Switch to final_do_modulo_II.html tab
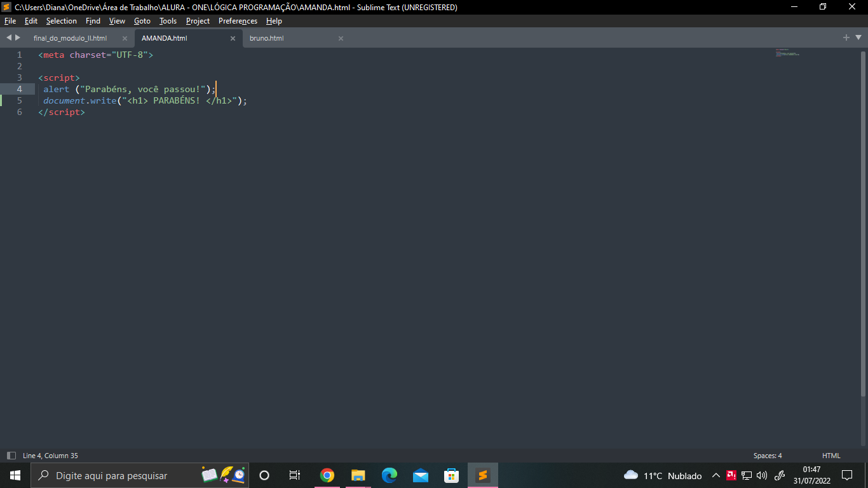 pos(70,38)
